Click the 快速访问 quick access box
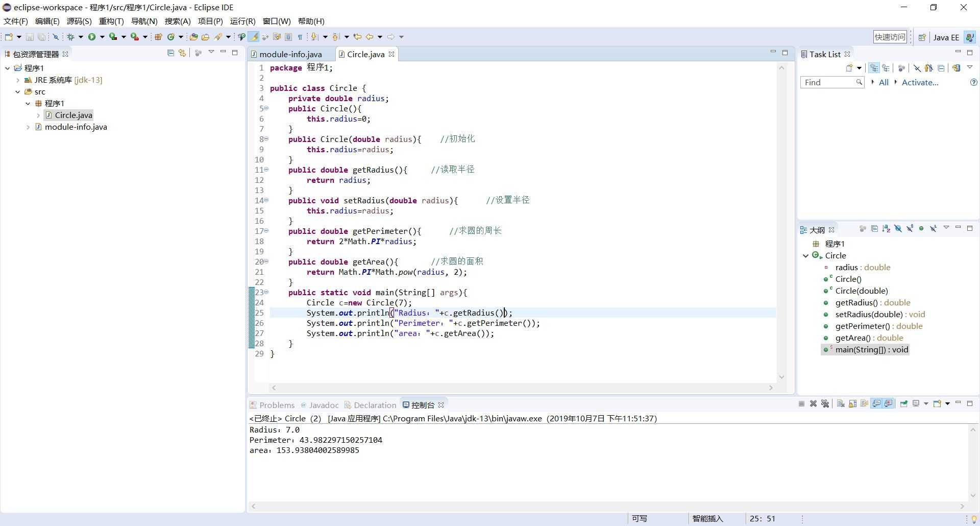The height and width of the screenshot is (526, 980). point(890,37)
